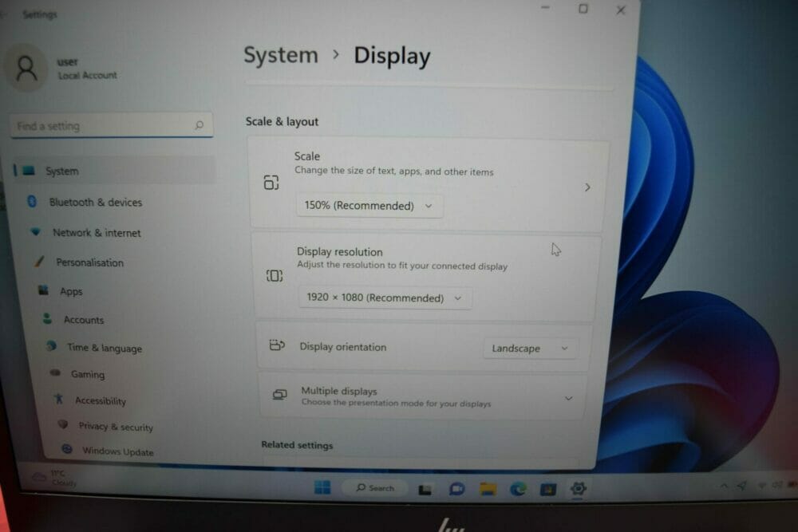This screenshot has height=532, width=798.
Task: Click the Personalisation paintbrush icon
Action: pyautogui.click(x=39, y=262)
